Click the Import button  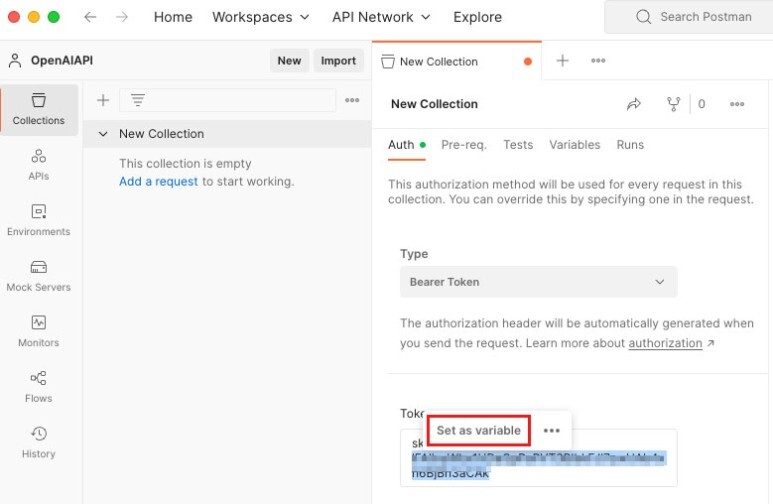(338, 61)
